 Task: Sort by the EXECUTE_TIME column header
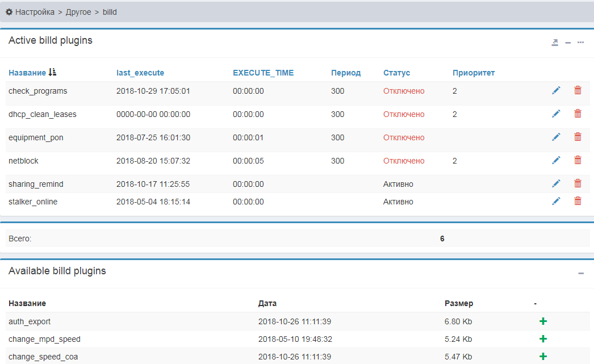point(263,73)
